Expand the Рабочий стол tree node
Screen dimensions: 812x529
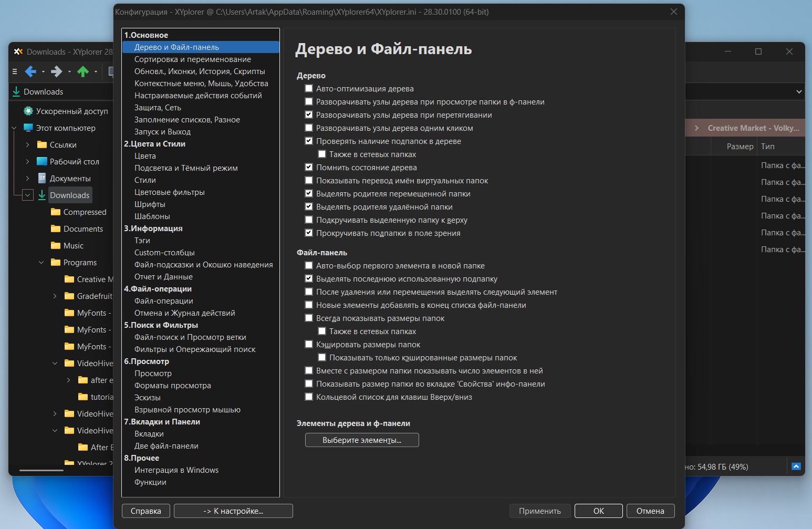tap(28, 161)
